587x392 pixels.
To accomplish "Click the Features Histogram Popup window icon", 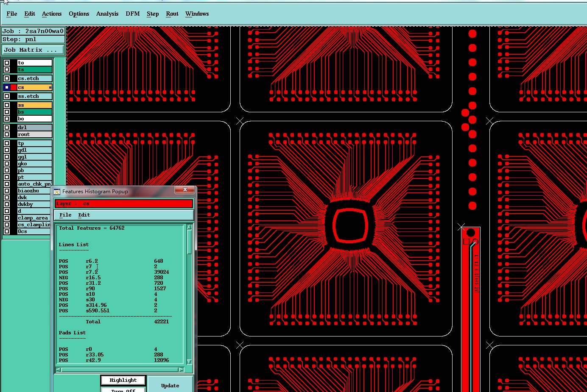I will [57, 192].
